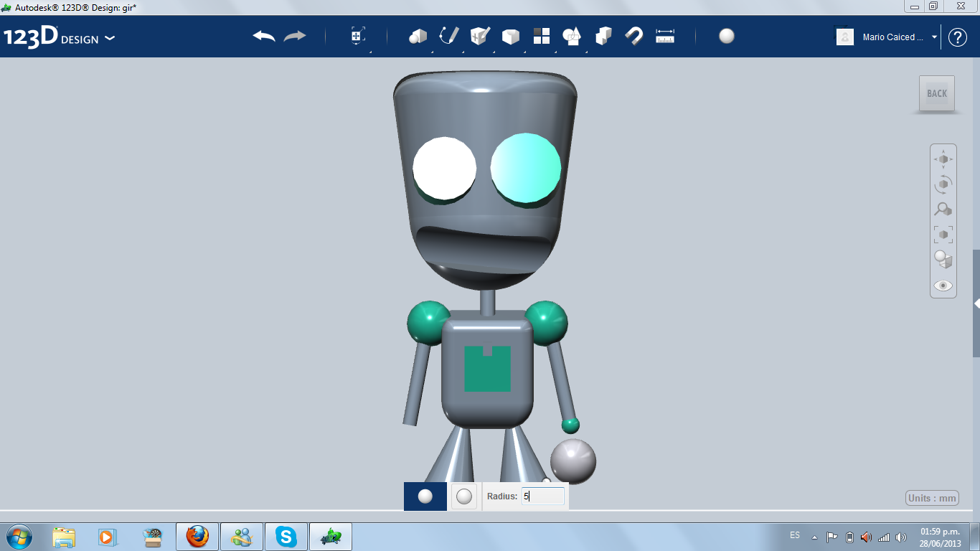Expand the Mario Caiced account dropdown arrow
980x551 pixels.
pyautogui.click(x=934, y=37)
